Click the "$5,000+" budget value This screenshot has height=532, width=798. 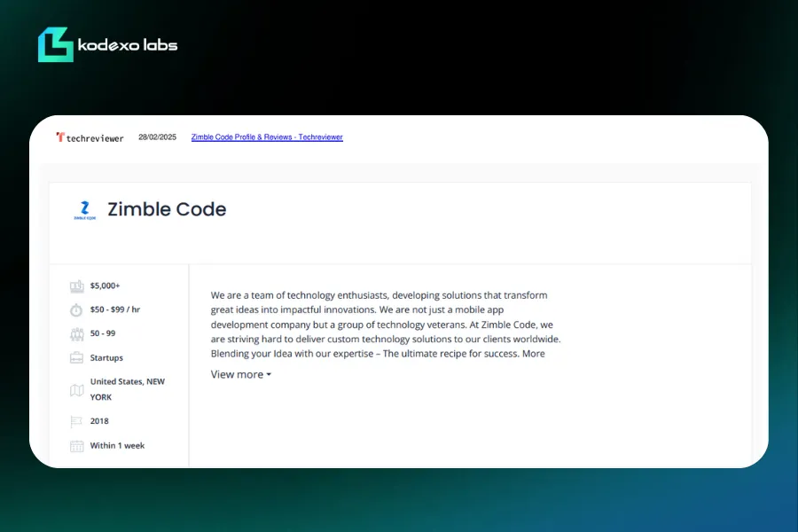coord(105,286)
